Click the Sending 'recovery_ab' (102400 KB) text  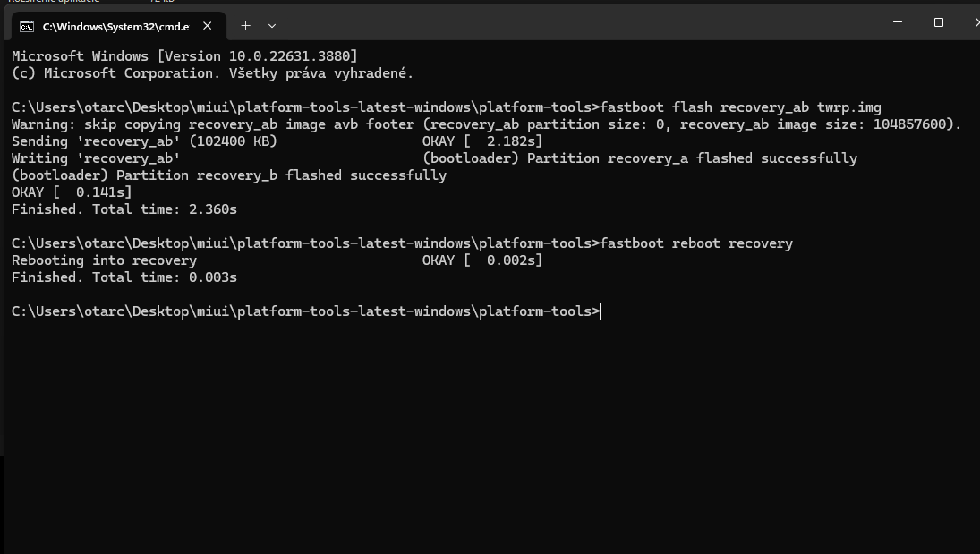point(144,141)
